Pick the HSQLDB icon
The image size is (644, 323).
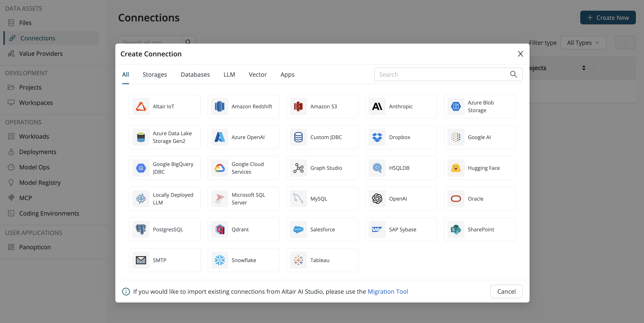point(377,168)
